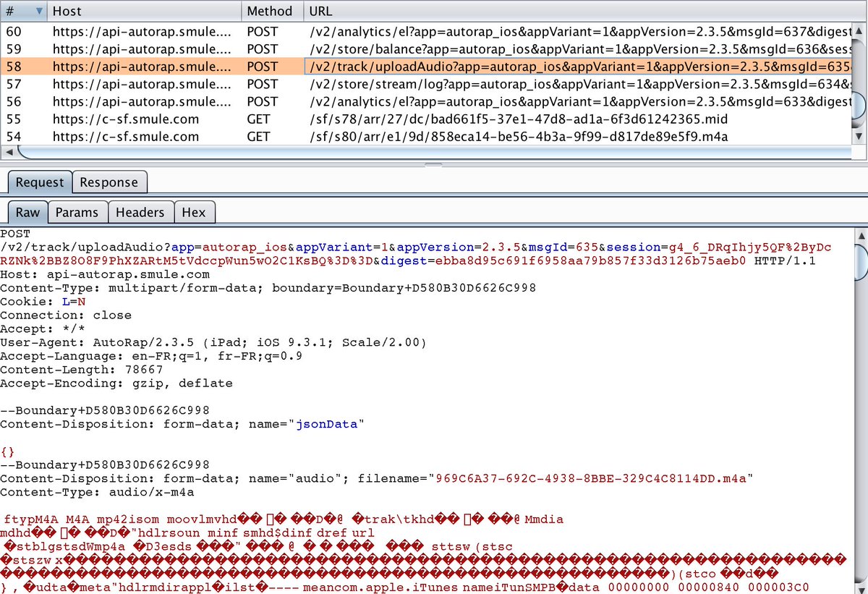Click the Method column header
Image resolution: width=868 pixels, height=594 pixels.
[x=273, y=11]
